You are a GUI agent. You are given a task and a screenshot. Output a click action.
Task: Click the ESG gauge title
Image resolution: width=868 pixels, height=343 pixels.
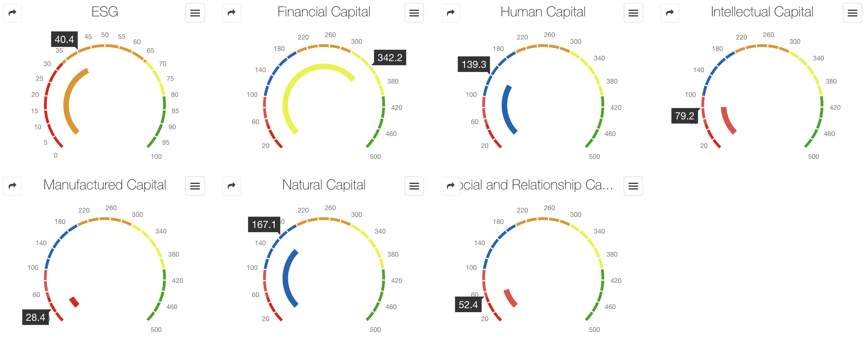pyautogui.click(x=104, y=12)
